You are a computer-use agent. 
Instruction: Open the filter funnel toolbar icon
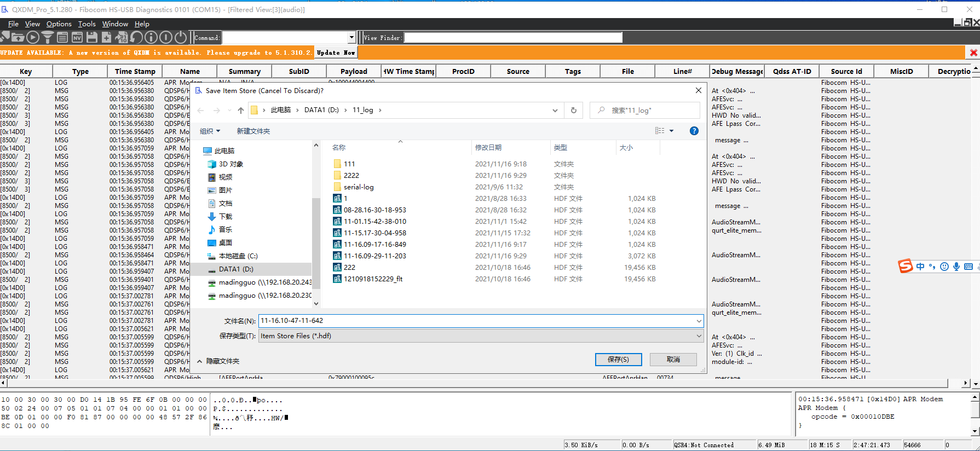click(x=48, y=37)
